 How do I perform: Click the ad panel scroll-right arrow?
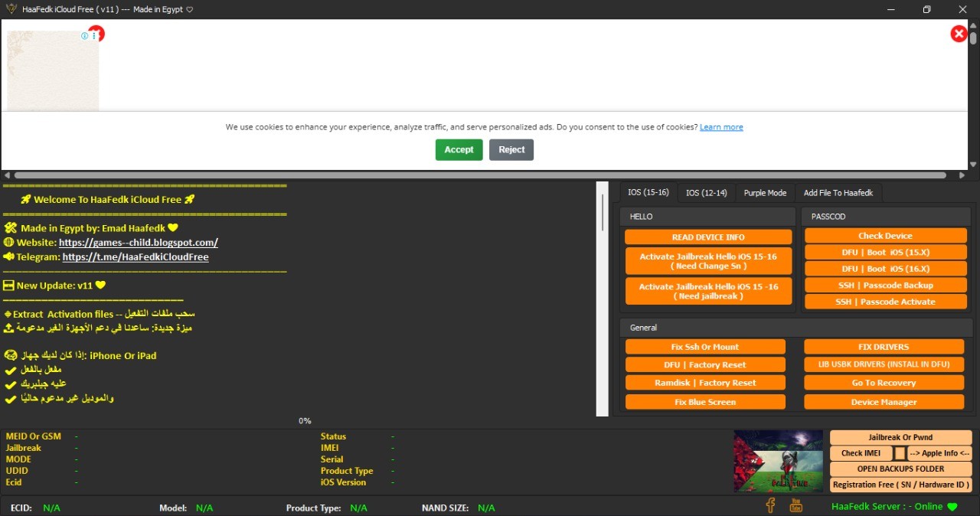pyautogui.click(x=962, y=175)
